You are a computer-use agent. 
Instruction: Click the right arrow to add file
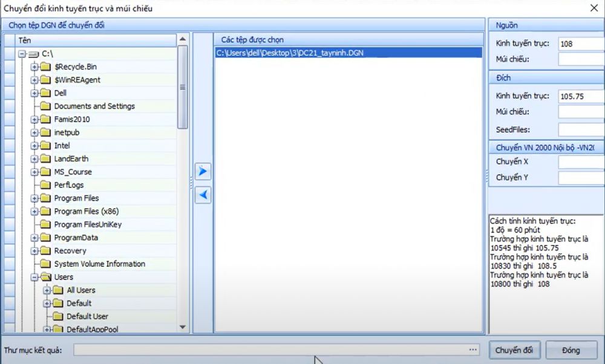pyautogui.click(x=203, y=172)
